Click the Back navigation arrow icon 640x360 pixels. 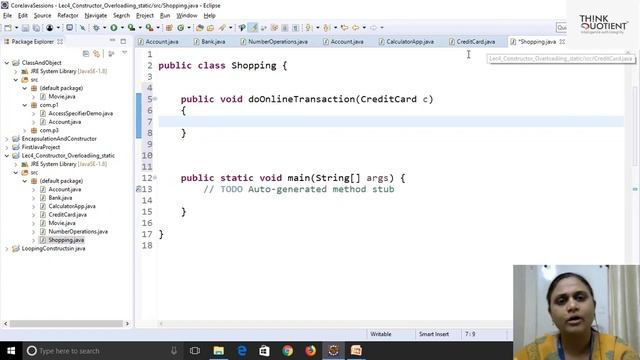[x=356, y=28]
